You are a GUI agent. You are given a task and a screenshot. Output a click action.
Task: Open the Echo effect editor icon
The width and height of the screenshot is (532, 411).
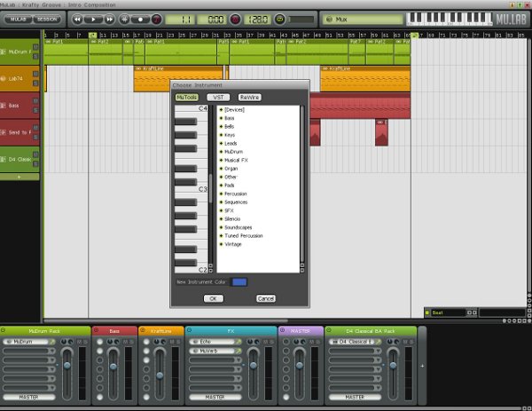pyautogui.click(x=239, y=342)
